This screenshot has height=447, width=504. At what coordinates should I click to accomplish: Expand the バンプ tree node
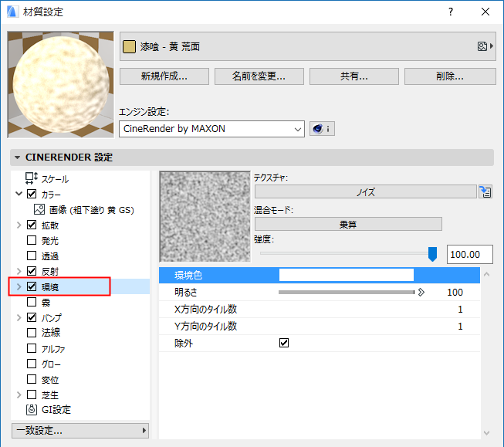click(x=19, y=317)
